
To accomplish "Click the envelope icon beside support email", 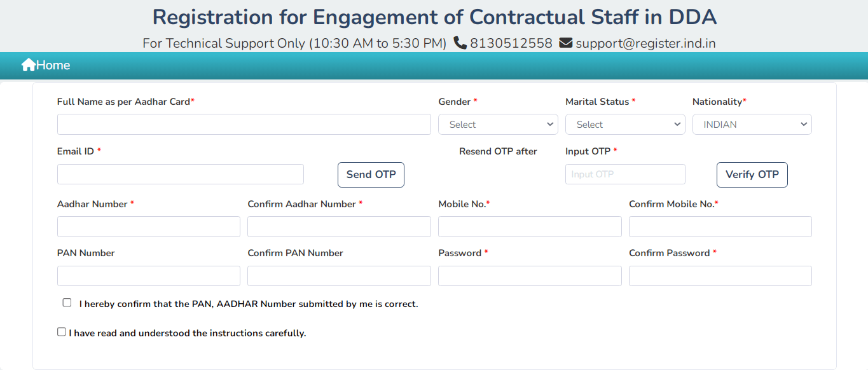I will pyautogui.click(x=566, y=43).
